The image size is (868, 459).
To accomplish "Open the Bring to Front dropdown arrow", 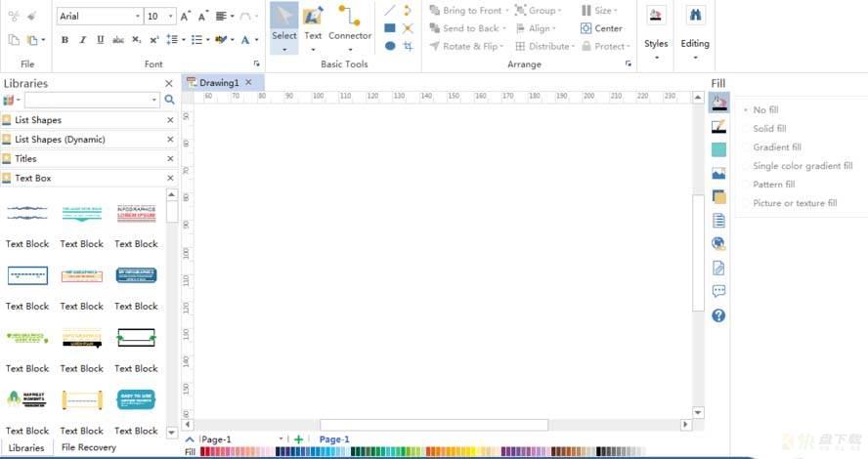I will 506,11.
